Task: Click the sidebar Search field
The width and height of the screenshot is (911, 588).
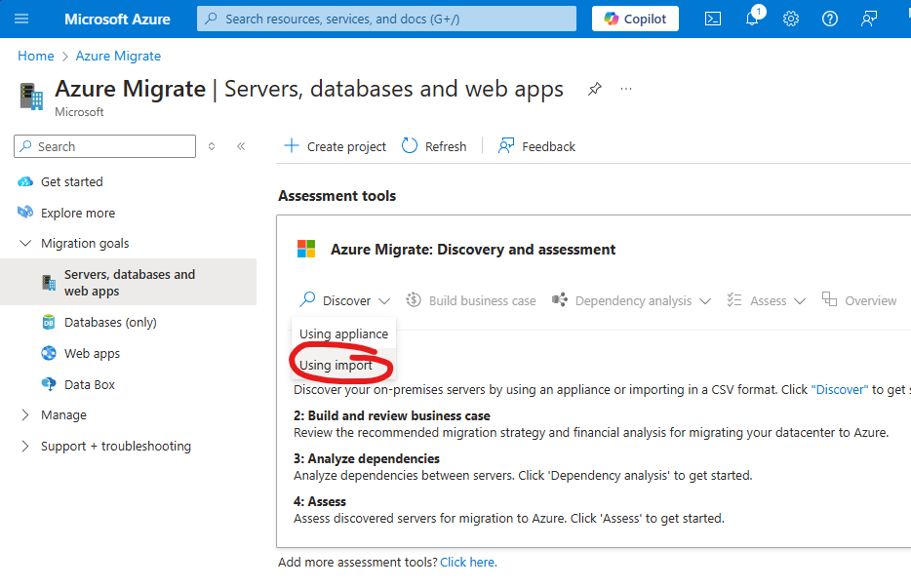Action: (x=105, y=146)
